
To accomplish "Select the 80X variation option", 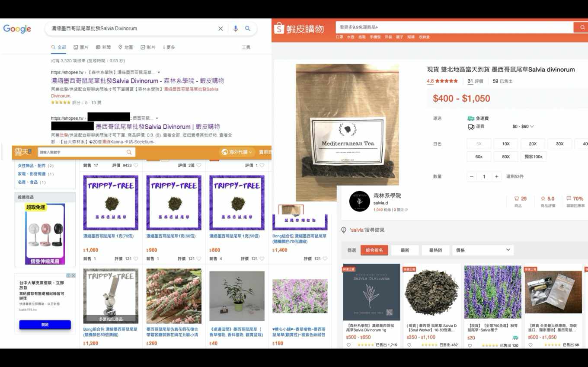I will pos(506,156).
